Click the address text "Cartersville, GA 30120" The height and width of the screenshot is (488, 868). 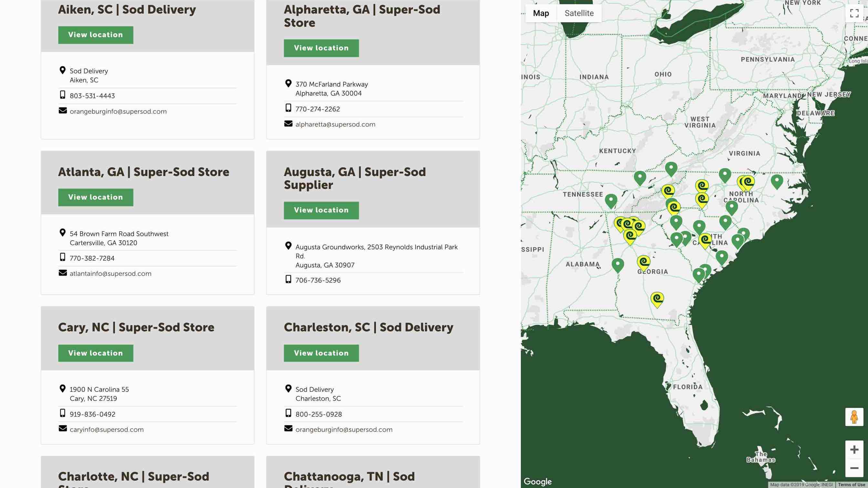coord(103,243)
